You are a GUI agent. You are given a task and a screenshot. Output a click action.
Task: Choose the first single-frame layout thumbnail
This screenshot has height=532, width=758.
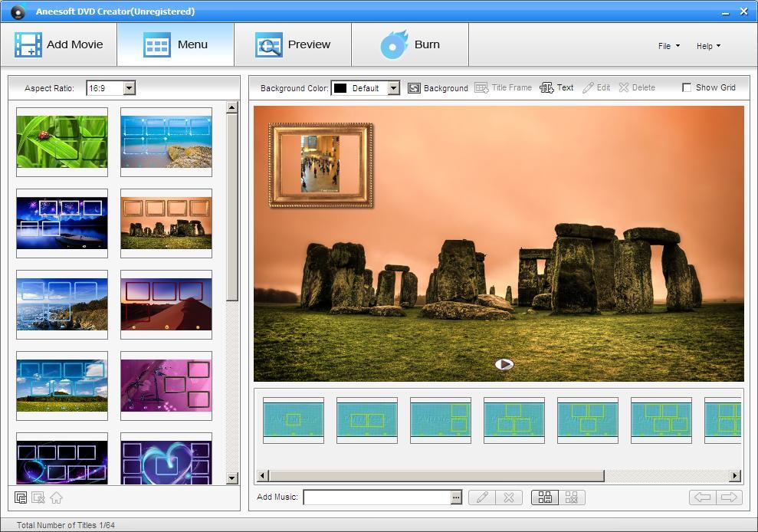294,420
